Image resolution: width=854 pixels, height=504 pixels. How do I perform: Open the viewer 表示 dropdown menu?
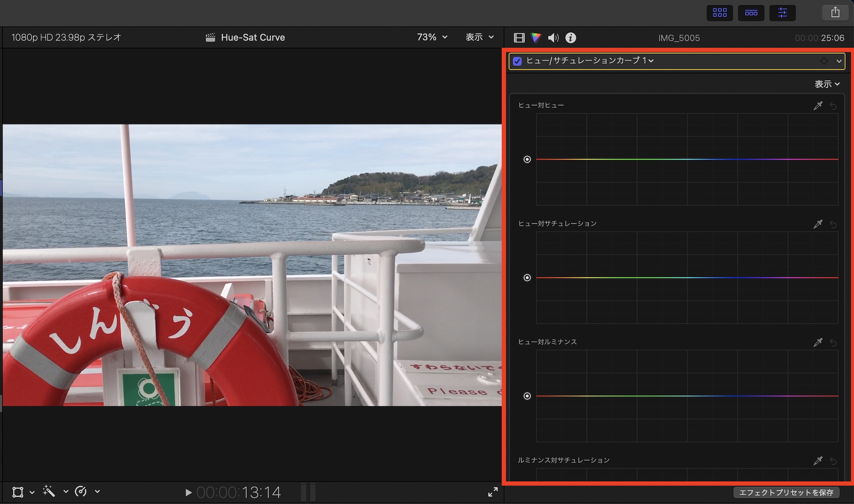coord(479,37)
